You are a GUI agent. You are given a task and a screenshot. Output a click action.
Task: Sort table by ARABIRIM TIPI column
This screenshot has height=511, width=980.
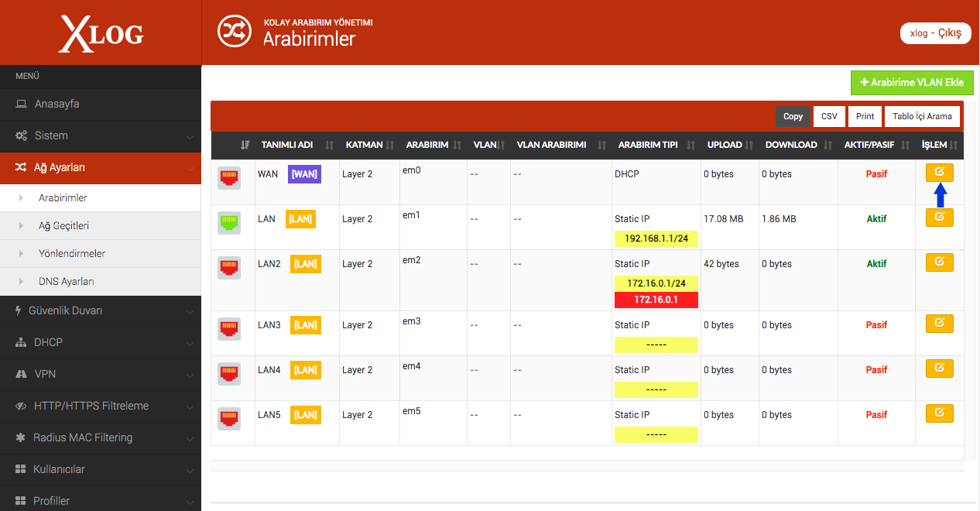click(x=656, y=145)
